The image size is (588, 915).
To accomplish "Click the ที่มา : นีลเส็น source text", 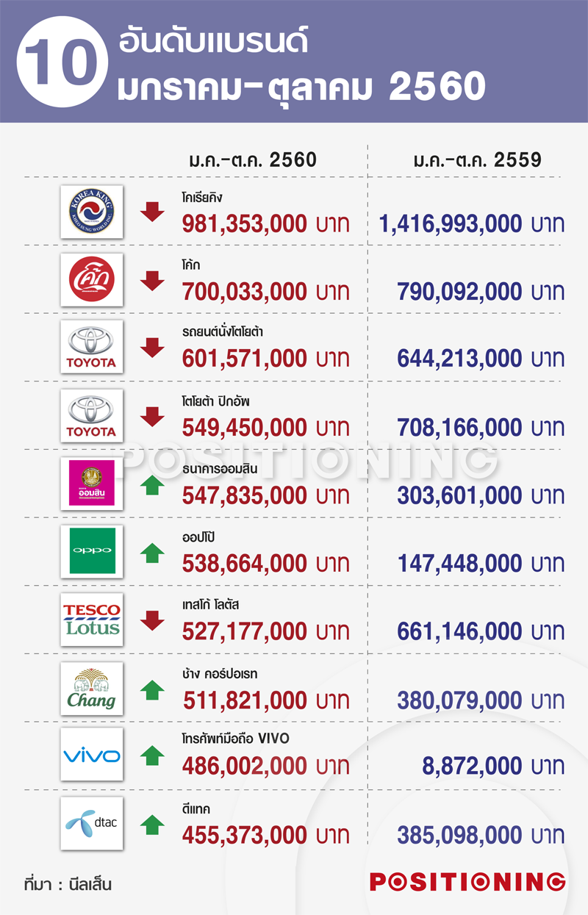I will (68, 882).
